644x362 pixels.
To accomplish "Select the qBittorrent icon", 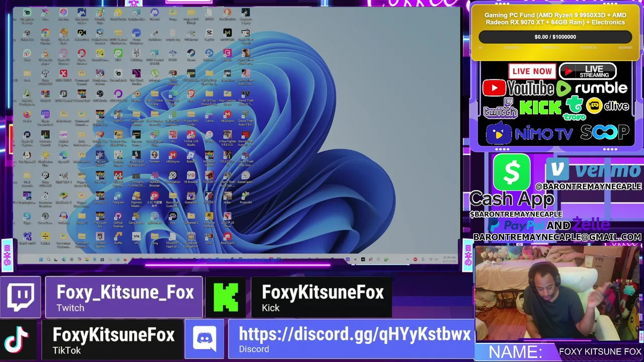I will 154,216.
